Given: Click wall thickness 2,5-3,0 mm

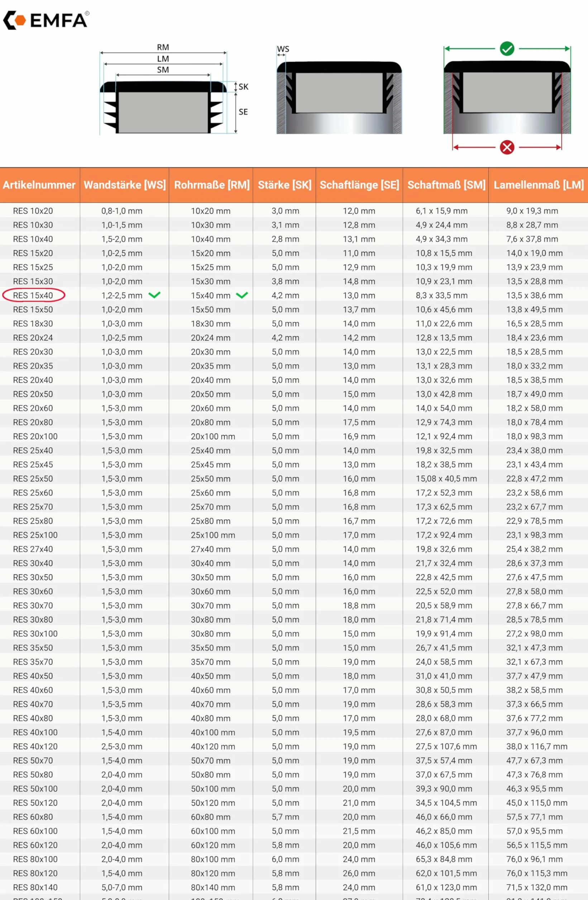Looking at the screenshot, I should pyautogui.click(x=122, y=747).
